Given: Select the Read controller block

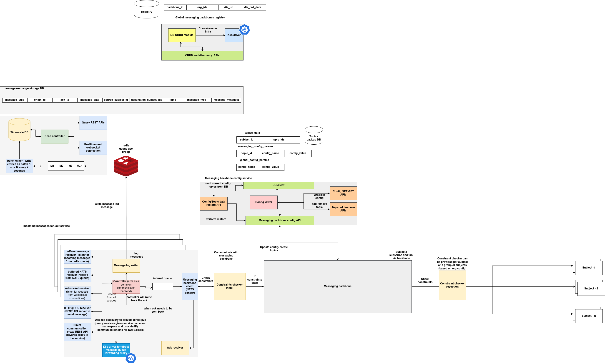Looking at the screenshot, I should point(54,136).
